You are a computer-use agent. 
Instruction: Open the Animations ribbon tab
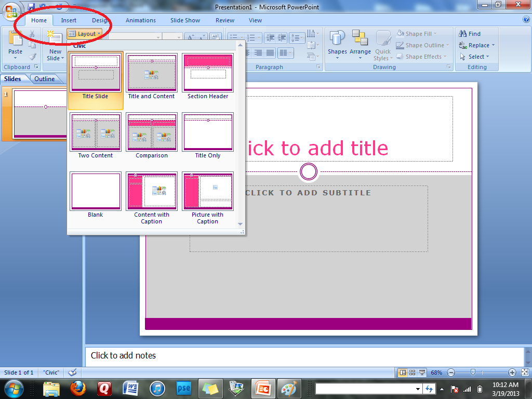[x=140, y=20]
